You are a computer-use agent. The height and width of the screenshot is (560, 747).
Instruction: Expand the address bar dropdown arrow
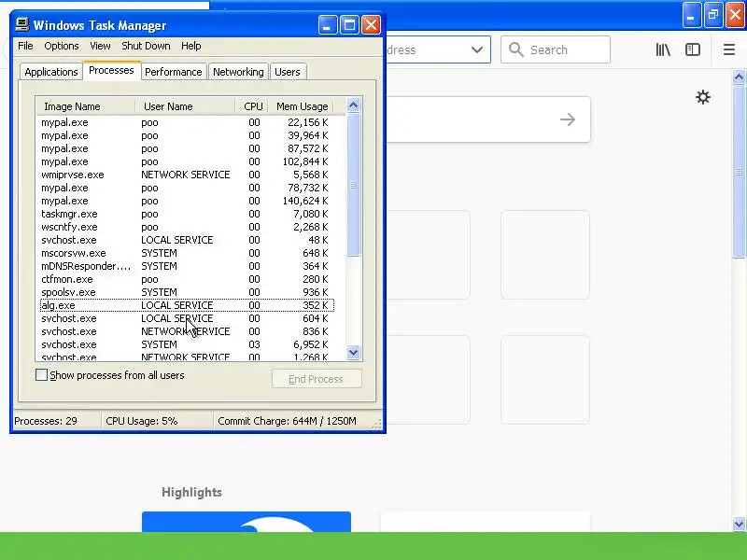[x=476, y=49]
